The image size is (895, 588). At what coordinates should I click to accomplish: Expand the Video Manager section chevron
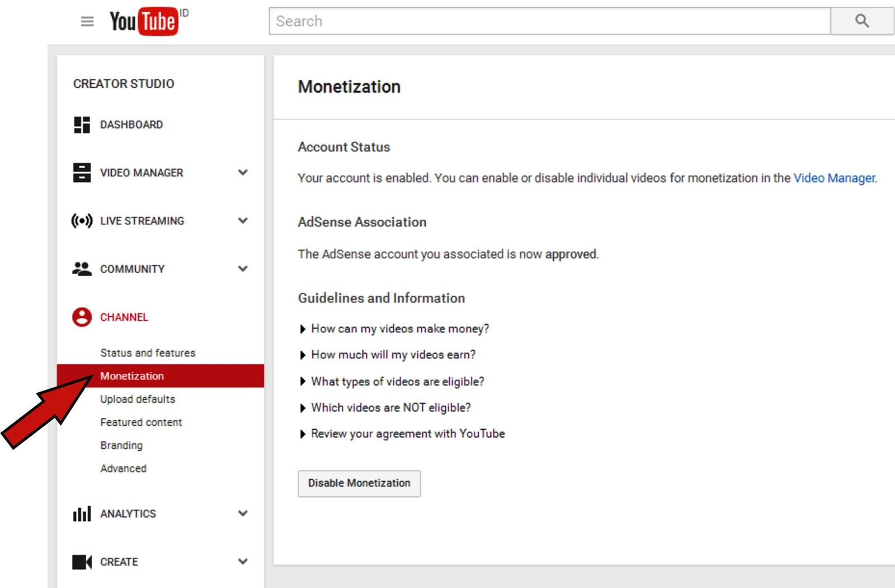243,172
